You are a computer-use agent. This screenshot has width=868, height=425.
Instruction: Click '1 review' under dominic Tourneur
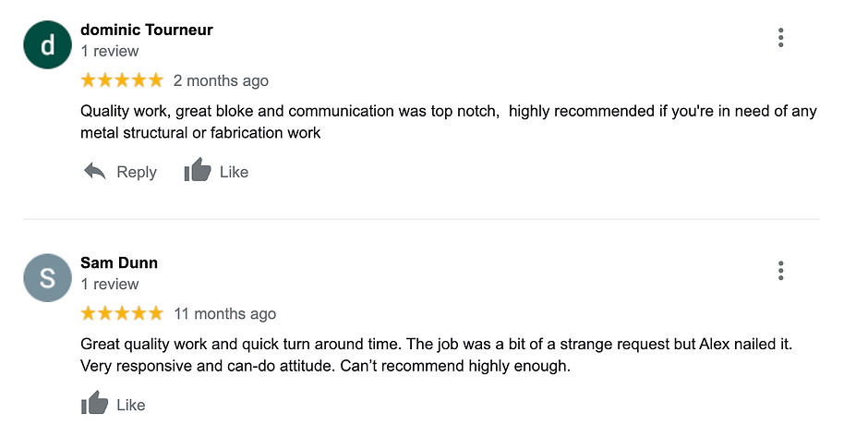tap(110, 51)
